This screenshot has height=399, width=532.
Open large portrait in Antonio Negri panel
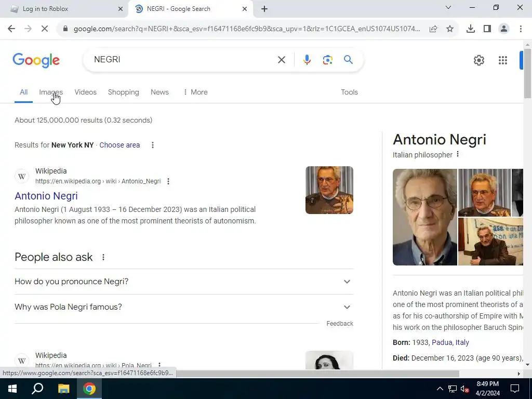425,217
